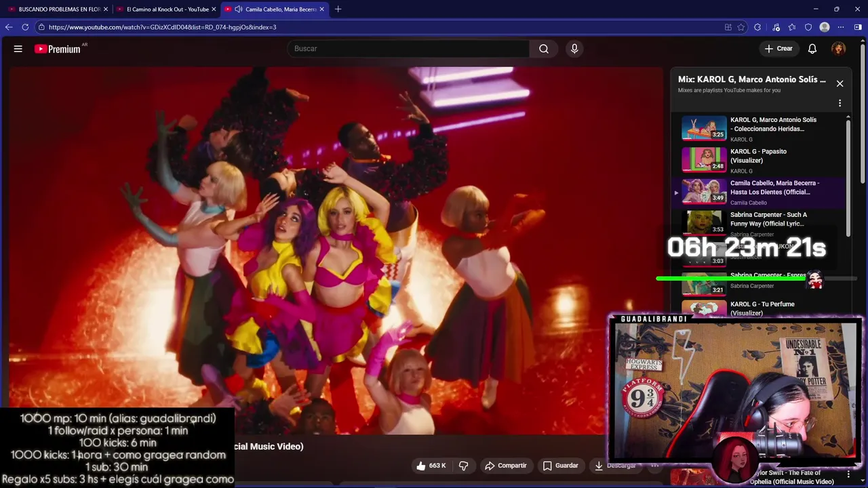Click the Crear create button

pos(778,49)
